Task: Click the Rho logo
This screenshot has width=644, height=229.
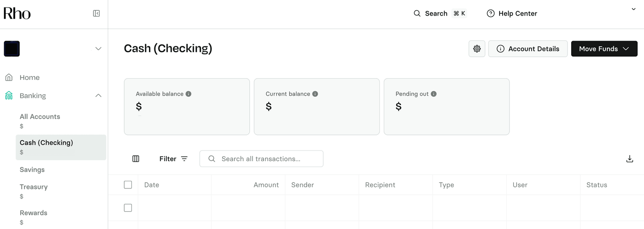Action: click(x=17, y=13)
